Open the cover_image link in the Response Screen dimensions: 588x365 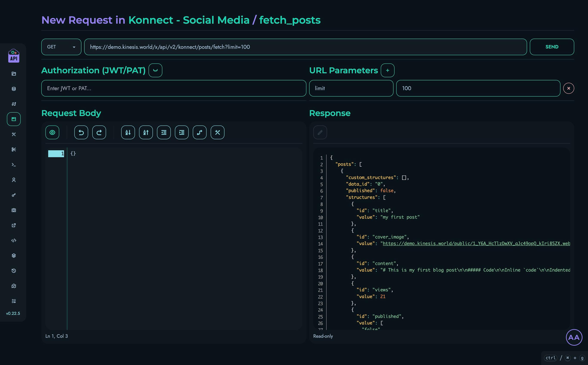pyautogui.click(x=476, y=243)
